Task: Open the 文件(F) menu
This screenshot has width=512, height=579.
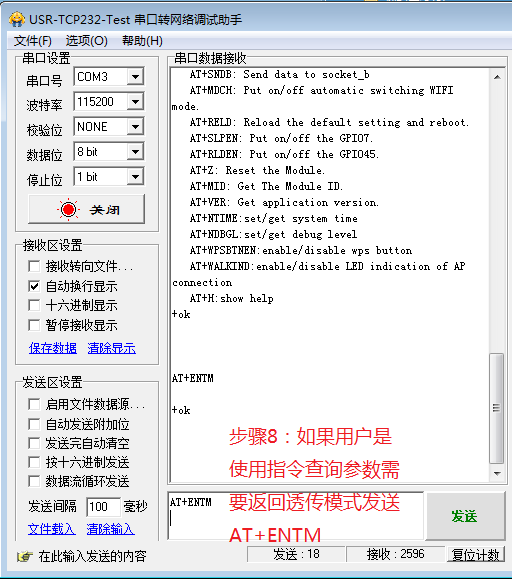Action: [32, 41]
